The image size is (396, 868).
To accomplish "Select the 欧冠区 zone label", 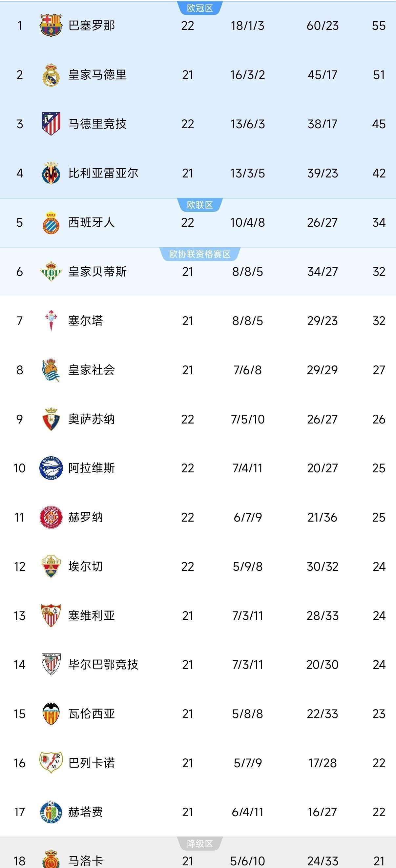I will [199, 8].
